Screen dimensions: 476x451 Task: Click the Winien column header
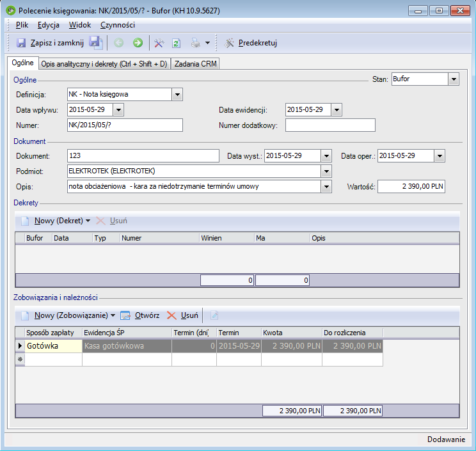(x=226, y=238)
